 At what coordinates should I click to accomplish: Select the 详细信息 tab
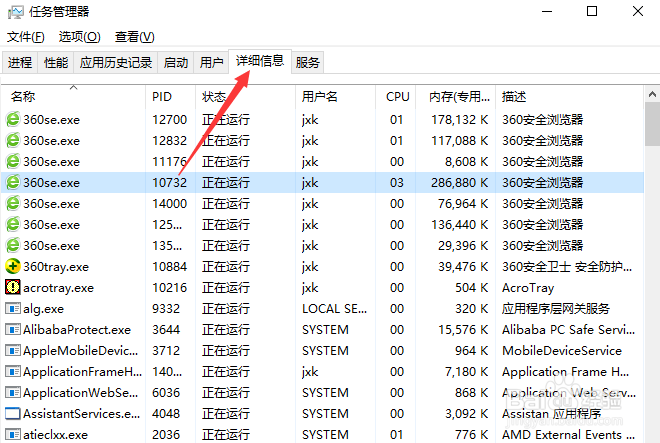260,61
